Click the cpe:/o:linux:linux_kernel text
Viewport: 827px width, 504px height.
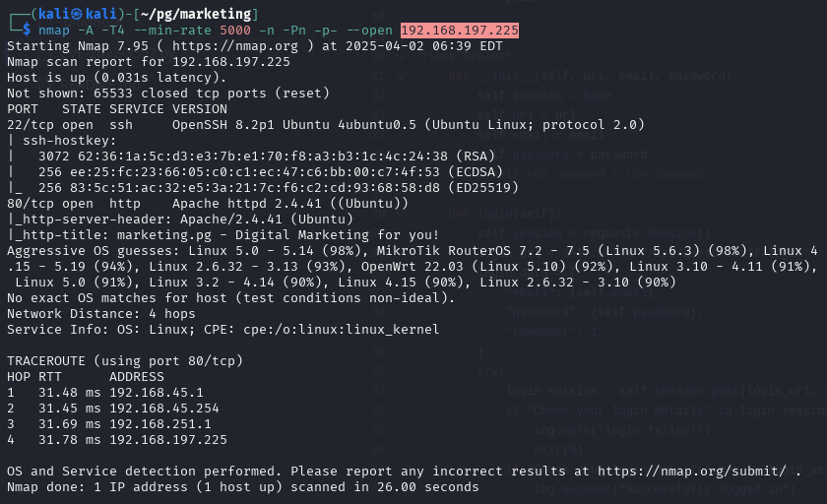[x=341, y=330]
